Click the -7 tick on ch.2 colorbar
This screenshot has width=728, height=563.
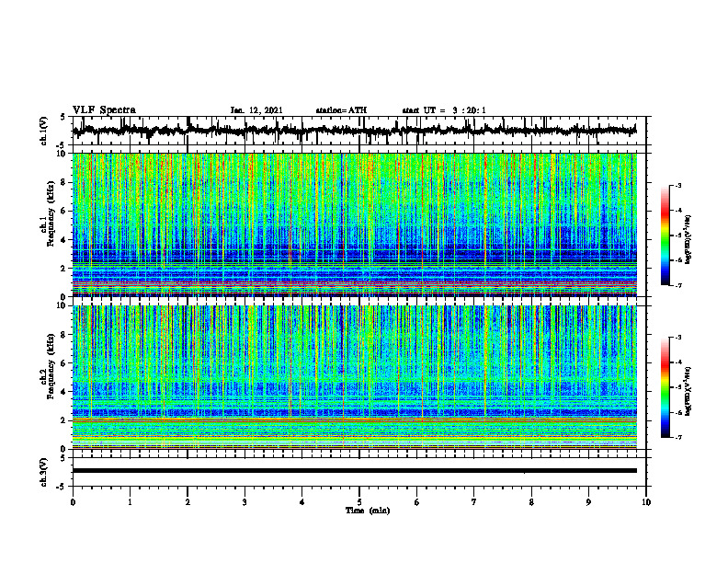click(x=678, y=437)
